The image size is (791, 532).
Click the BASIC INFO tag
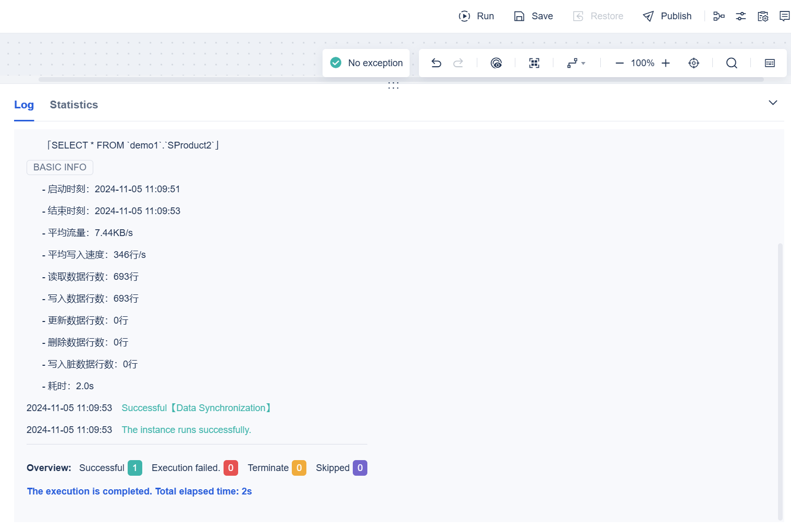[x=60, y=167]
